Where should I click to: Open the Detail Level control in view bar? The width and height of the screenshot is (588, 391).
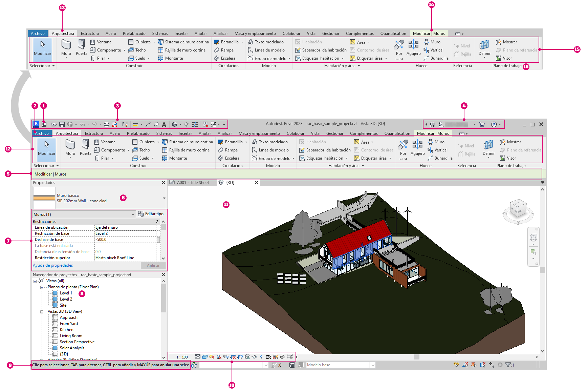pyautogui.click(x=198, y=357)
